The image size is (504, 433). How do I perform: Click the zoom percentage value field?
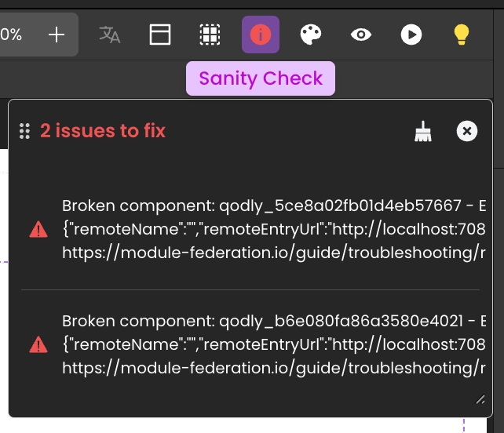[13, 35]
